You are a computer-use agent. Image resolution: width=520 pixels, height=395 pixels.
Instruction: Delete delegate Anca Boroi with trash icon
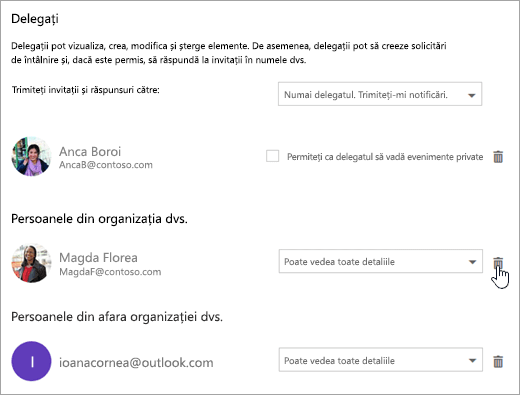tap(498, 157)
